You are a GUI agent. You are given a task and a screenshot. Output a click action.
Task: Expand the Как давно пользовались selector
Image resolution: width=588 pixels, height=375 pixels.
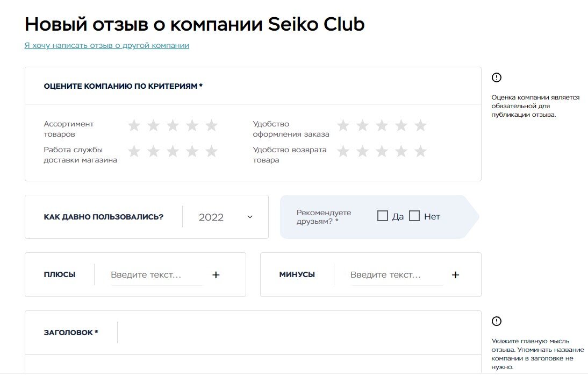pos(223,217)
